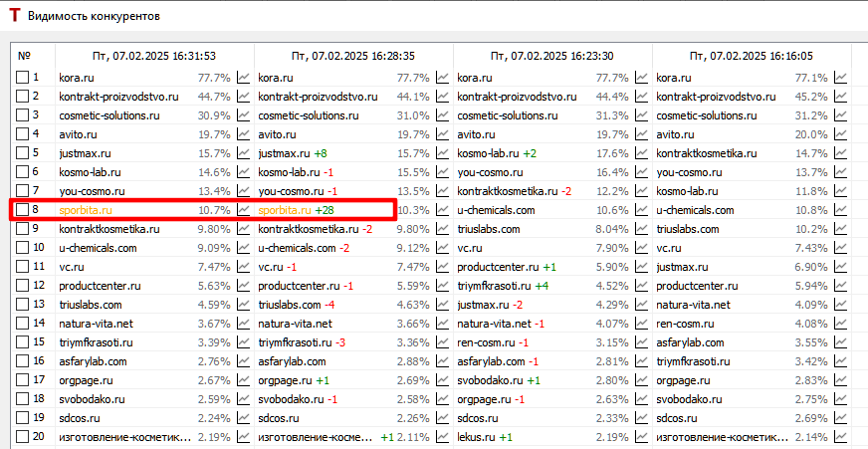Click chart icon beside productcenter.ru 5.63%

[244, 286]
